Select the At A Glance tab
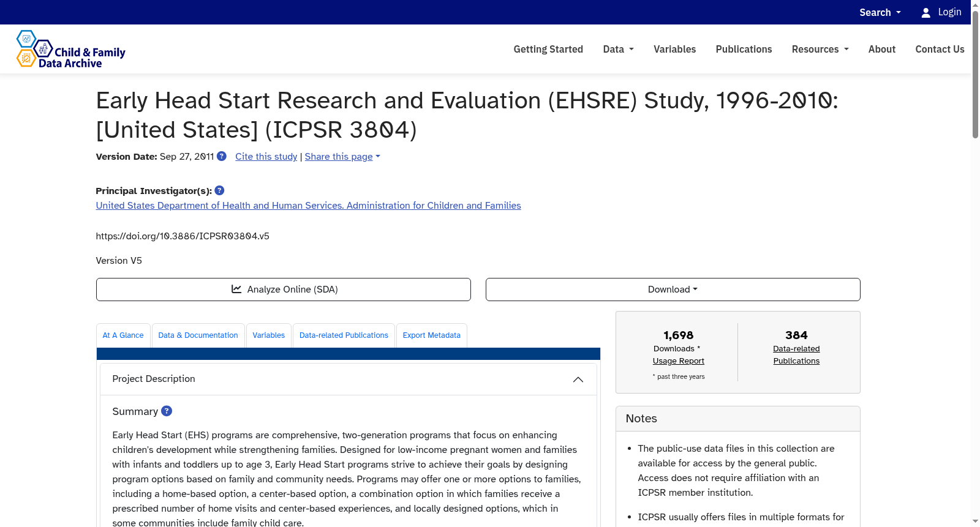The width and height of the screenshot is (980, 527). [x=123, y=335]
